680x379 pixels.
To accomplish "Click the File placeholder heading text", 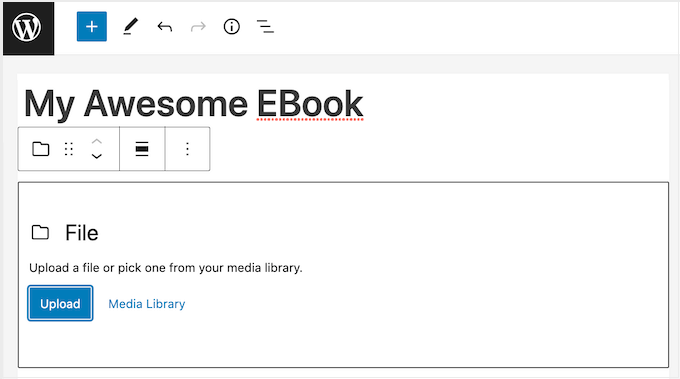I will point(82,233).
